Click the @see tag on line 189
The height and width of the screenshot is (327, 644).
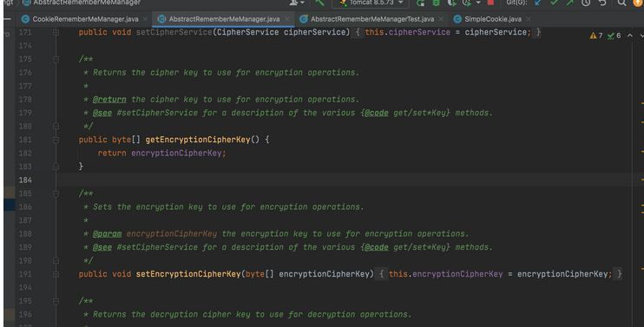102,247
